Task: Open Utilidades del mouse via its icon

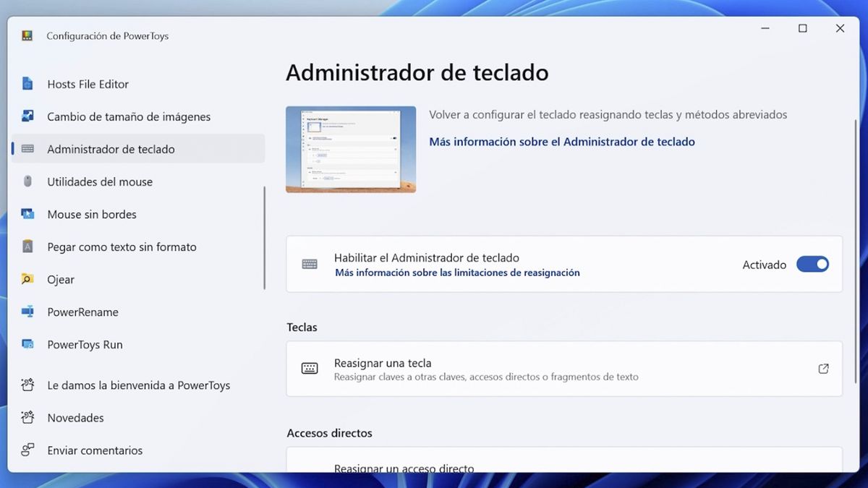Action: [30, 181]
